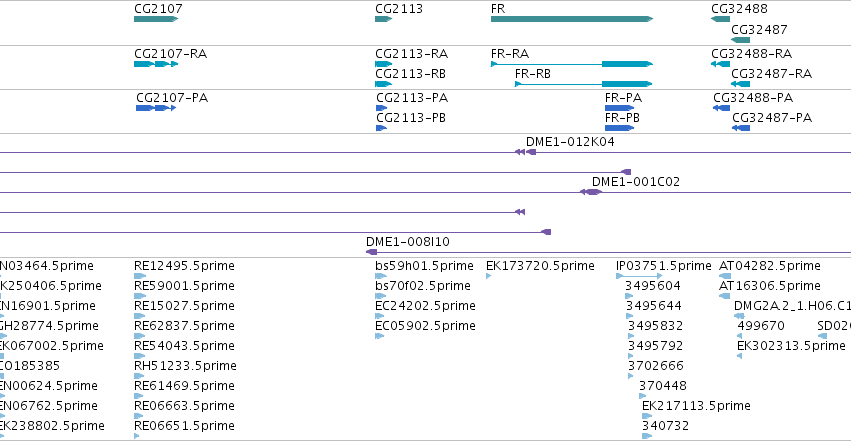Click the CG2107-PA protein glyph
This screenshot has width=851, height=441.
(x=156, y=108)
